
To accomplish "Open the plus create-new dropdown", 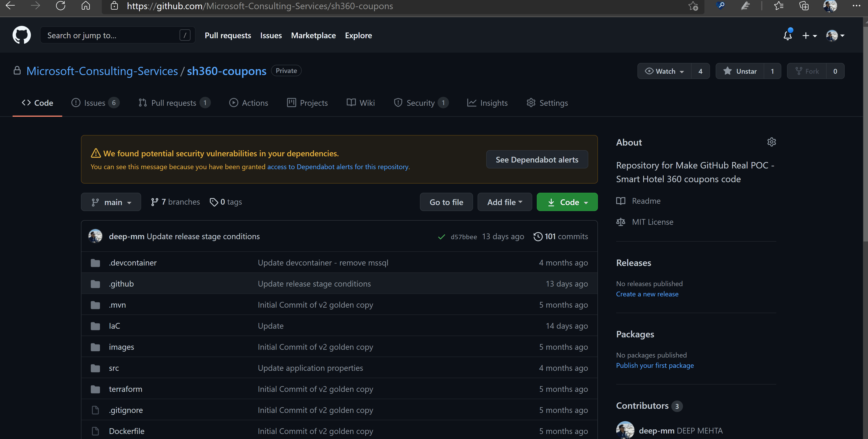I will pyautogui.click(x=809, y=35).
